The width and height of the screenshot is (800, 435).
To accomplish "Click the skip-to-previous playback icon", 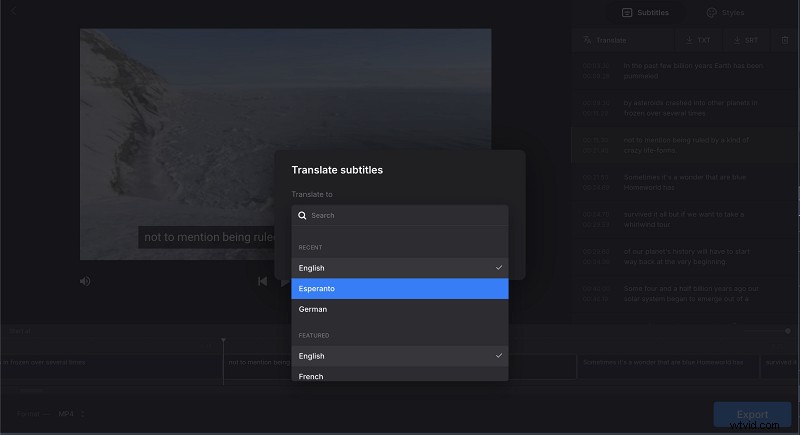I will pos(262,281).
